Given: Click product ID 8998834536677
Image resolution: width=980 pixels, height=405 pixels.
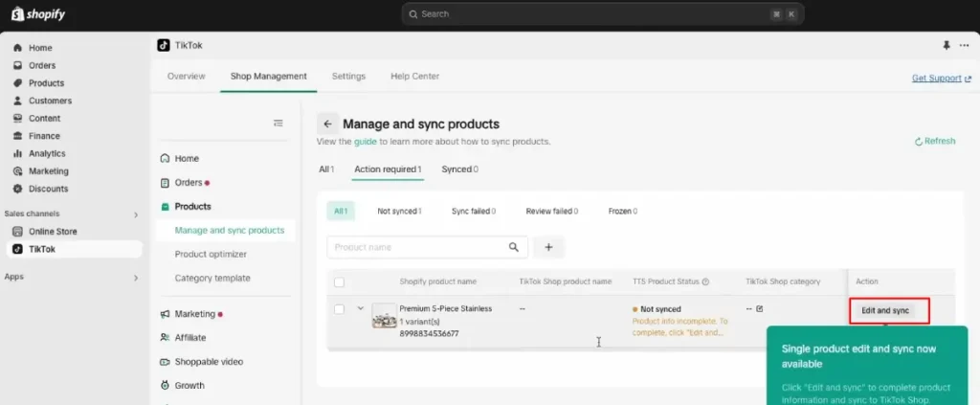Looking at the screenshot, I should click(x=429, y=334).
